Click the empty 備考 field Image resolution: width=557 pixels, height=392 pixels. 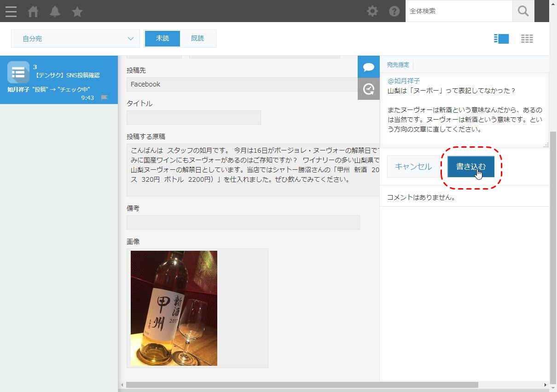243,222
